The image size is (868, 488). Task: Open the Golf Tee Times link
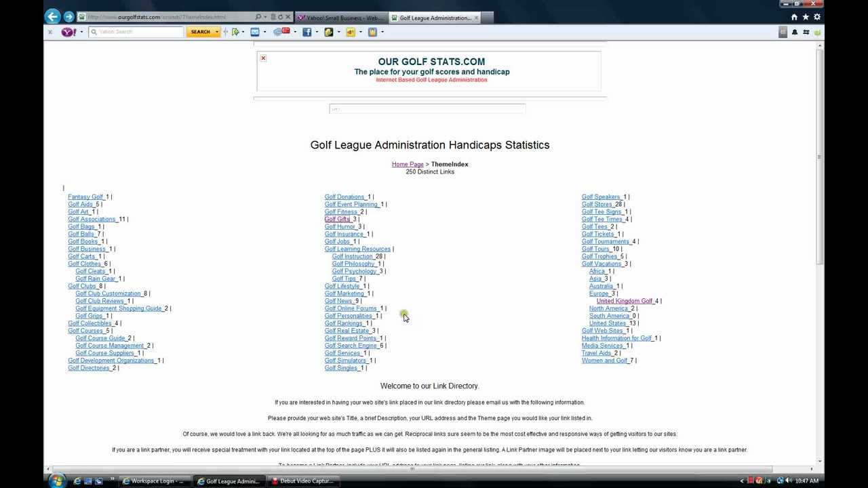[603, 219]
